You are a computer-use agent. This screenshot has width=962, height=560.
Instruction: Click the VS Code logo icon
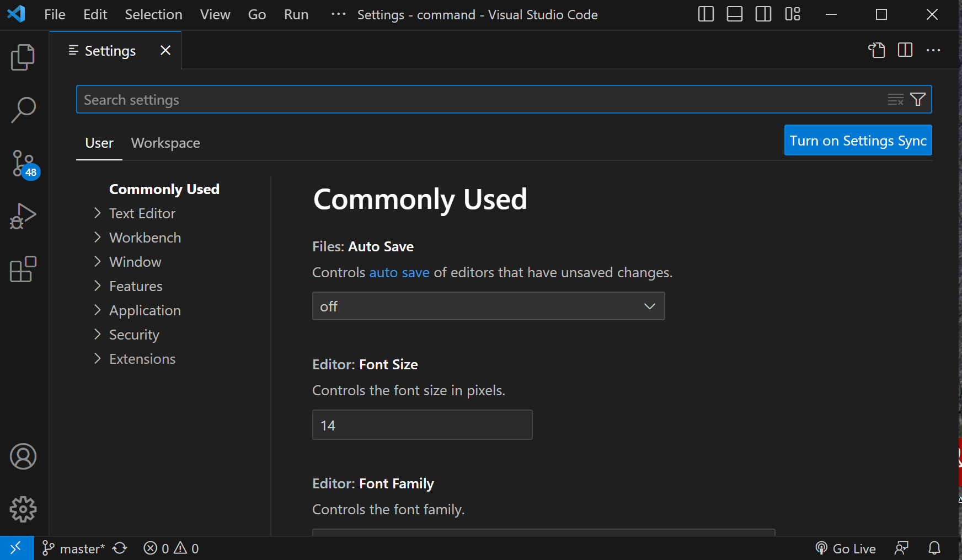pos(16,14)
